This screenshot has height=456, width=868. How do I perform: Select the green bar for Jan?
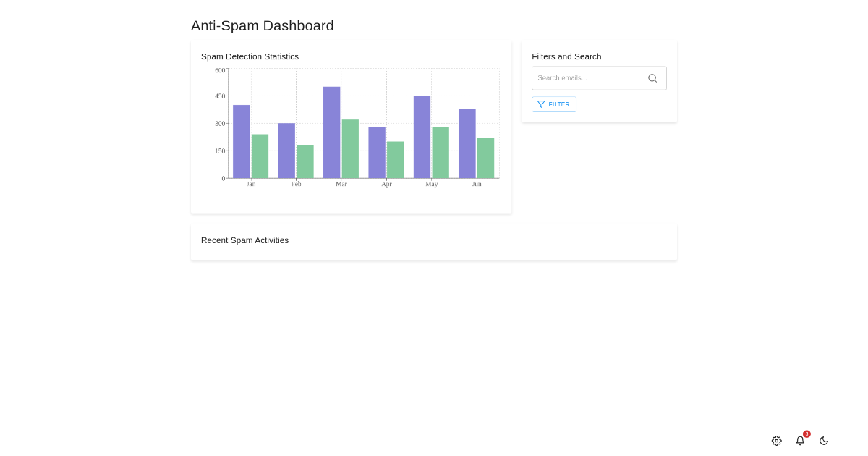coord(260,156)
